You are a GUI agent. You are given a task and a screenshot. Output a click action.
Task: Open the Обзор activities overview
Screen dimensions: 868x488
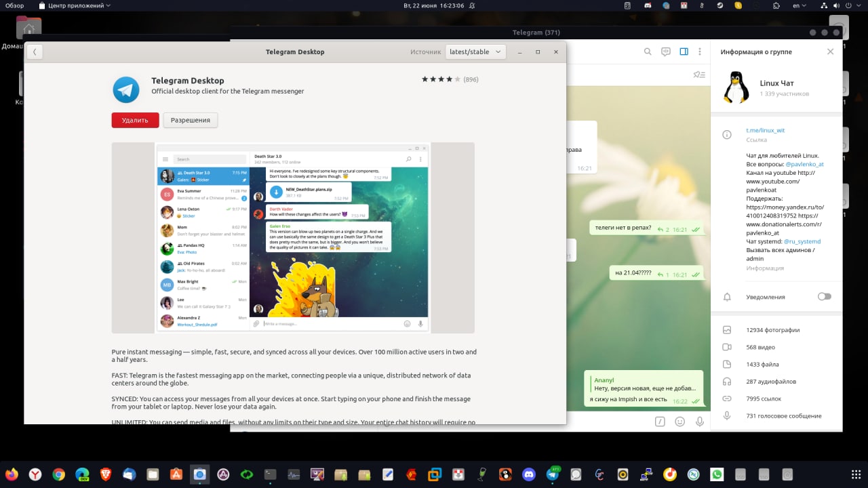click(15, 5)
